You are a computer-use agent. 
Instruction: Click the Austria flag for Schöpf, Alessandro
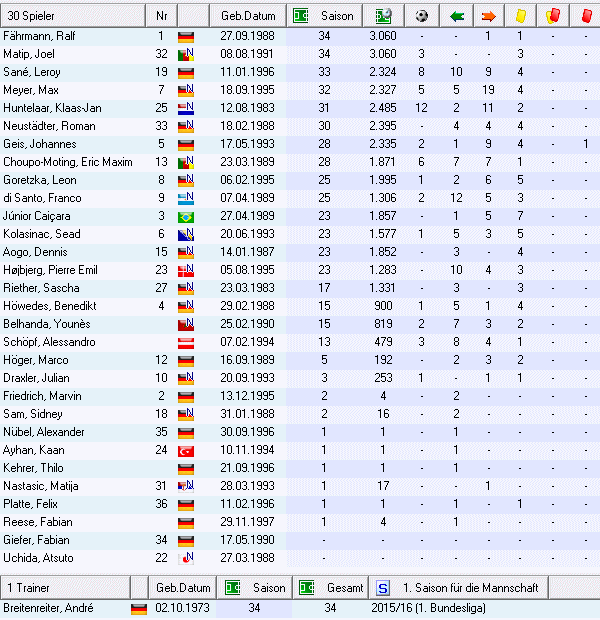click(186, 343)
